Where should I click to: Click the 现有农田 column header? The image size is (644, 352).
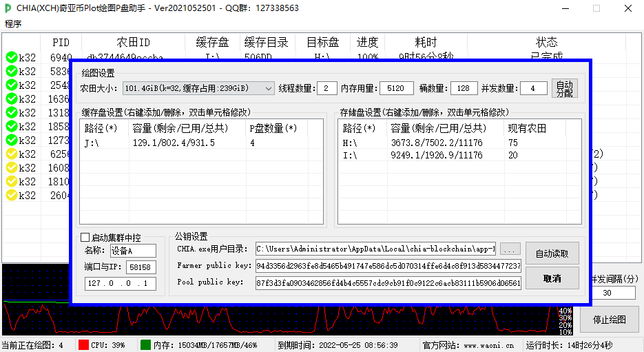(534, 129)
